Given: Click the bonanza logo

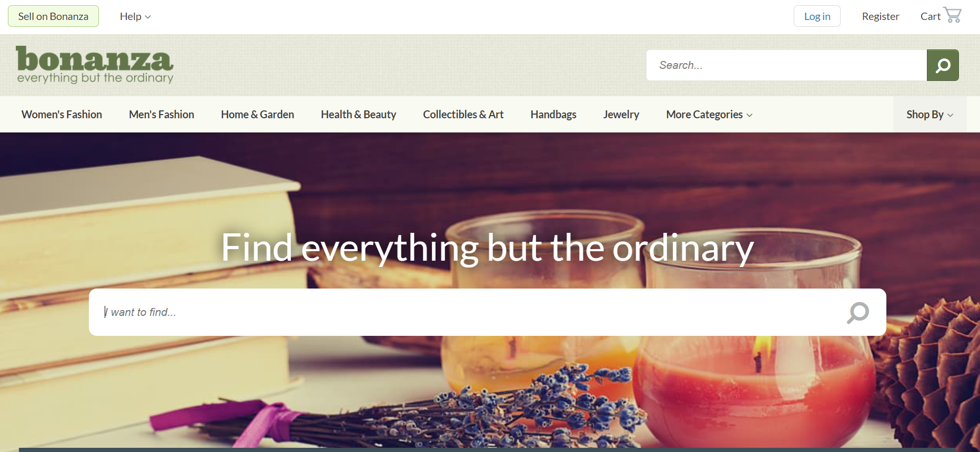Looking at the screenshot, I should click(95, 65).
